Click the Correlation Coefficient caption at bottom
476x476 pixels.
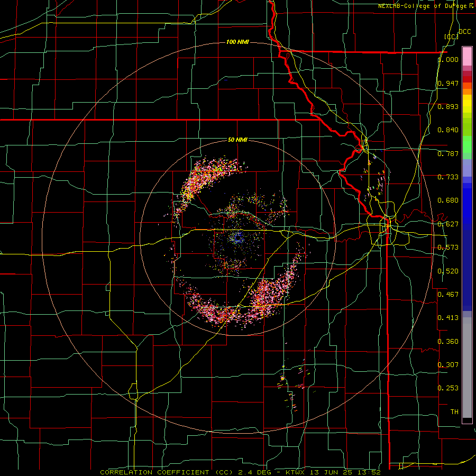240,472
